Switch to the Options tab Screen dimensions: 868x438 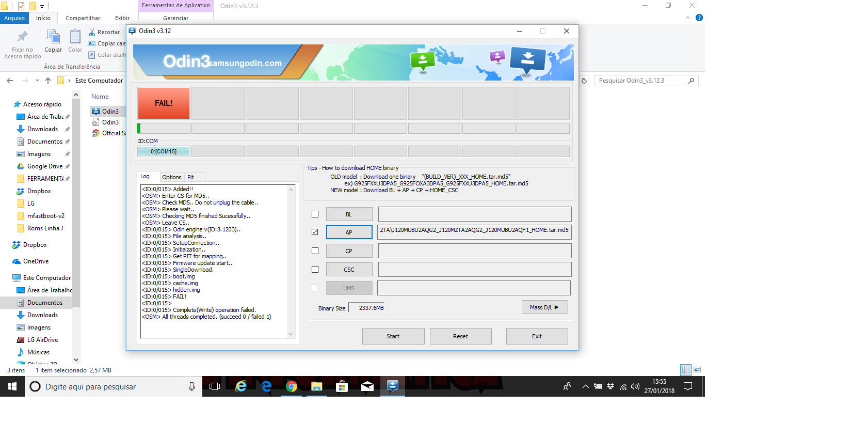coord(172,177)
